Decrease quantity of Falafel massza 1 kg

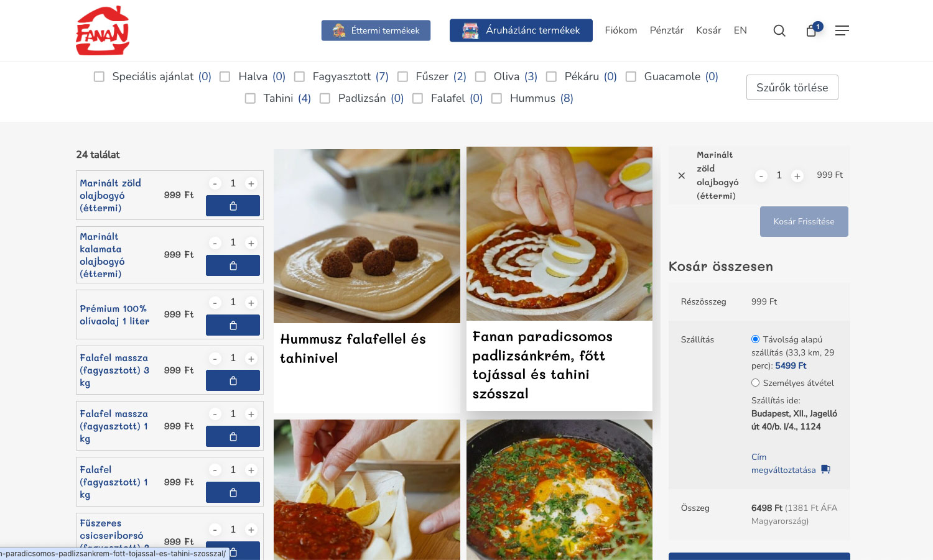215,415
